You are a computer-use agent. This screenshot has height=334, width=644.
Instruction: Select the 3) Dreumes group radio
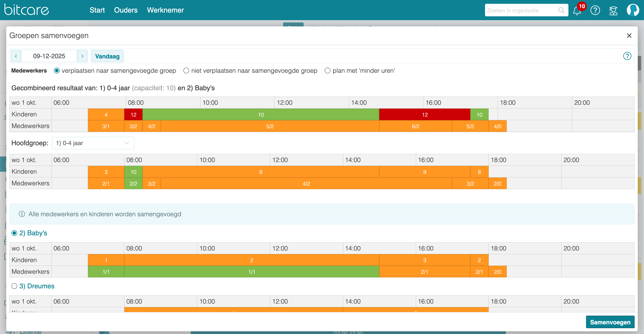(14, 286)
